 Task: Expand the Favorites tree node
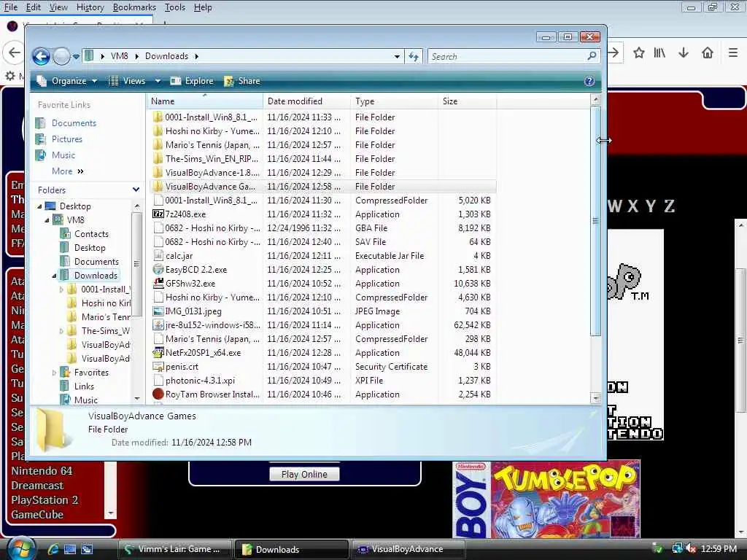click(x=54, y=373)
